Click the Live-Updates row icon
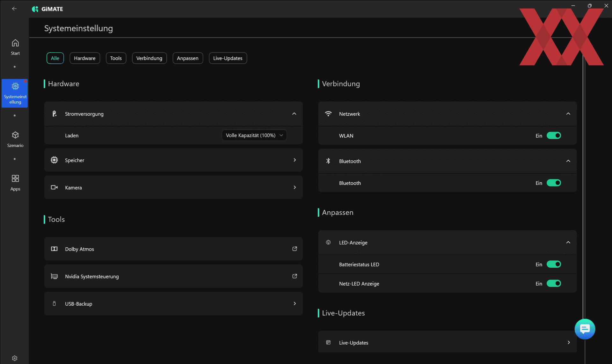Screen dimensions: 612x364 [328, 343]
